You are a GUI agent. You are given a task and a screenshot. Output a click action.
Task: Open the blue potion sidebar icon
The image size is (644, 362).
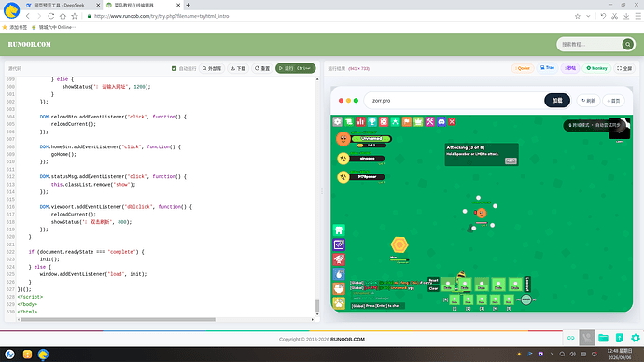tap(339, 274)
